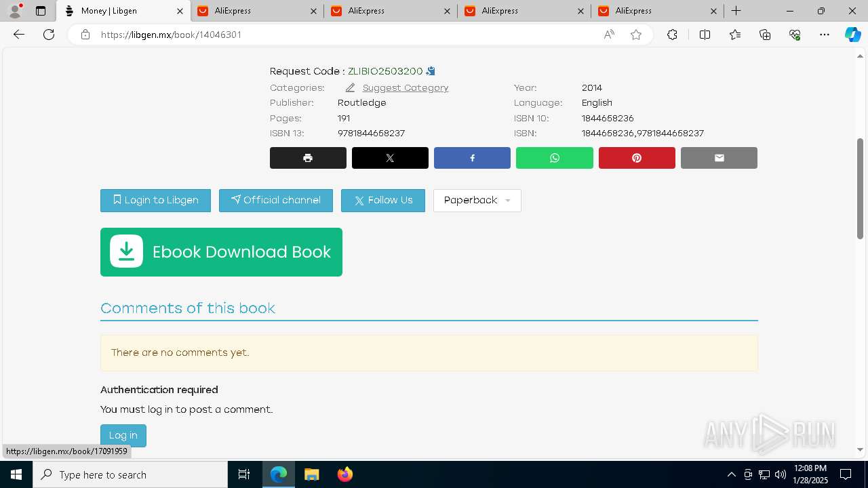Open Browser essentials
This screenshot has height=488, width=868.
(795, 35)
